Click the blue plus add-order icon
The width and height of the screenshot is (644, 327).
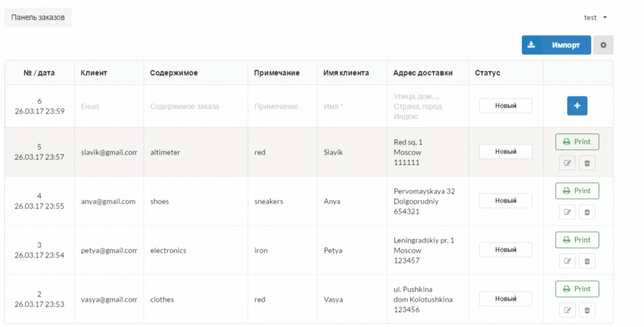(577, 106)
